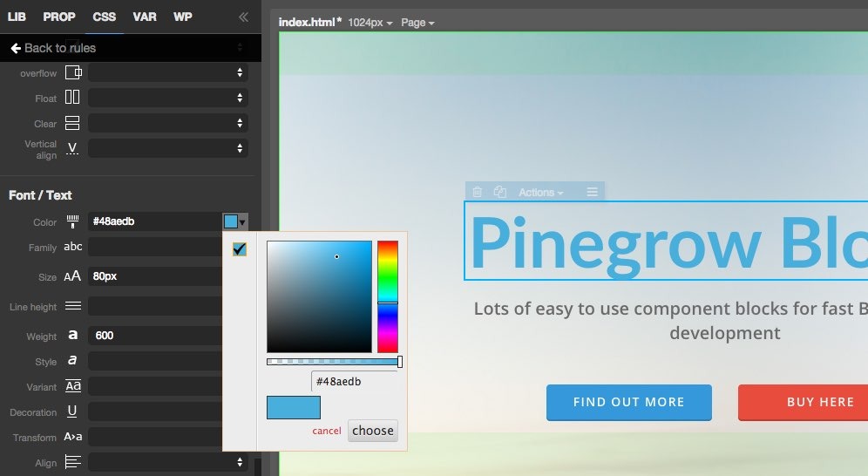The height and width of the screenshot is (476, 868).
Task: Click the text Transform icon
Action: click(x=73, y=437)
